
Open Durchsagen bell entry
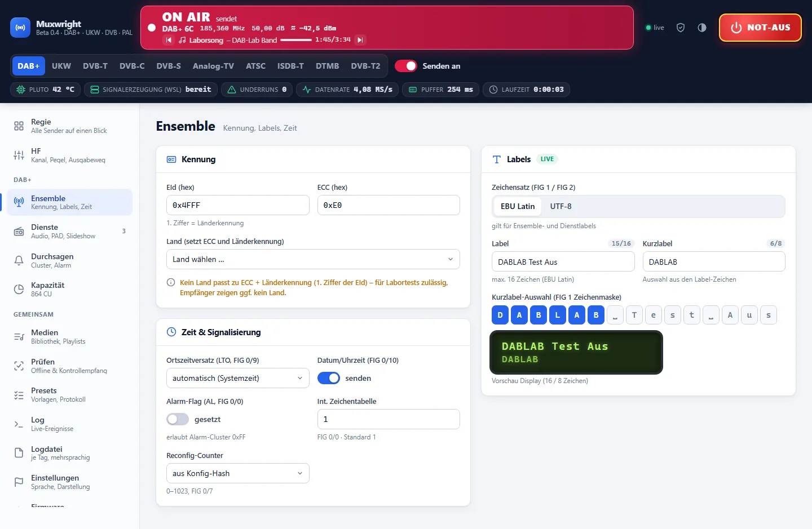pos(69,260)
